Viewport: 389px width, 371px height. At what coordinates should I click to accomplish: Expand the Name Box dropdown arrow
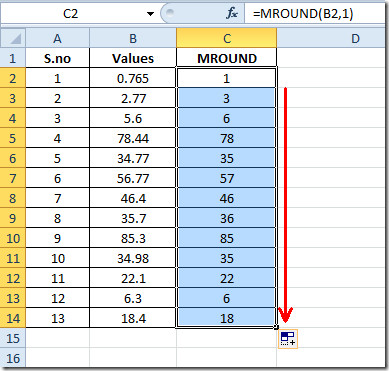150,14
